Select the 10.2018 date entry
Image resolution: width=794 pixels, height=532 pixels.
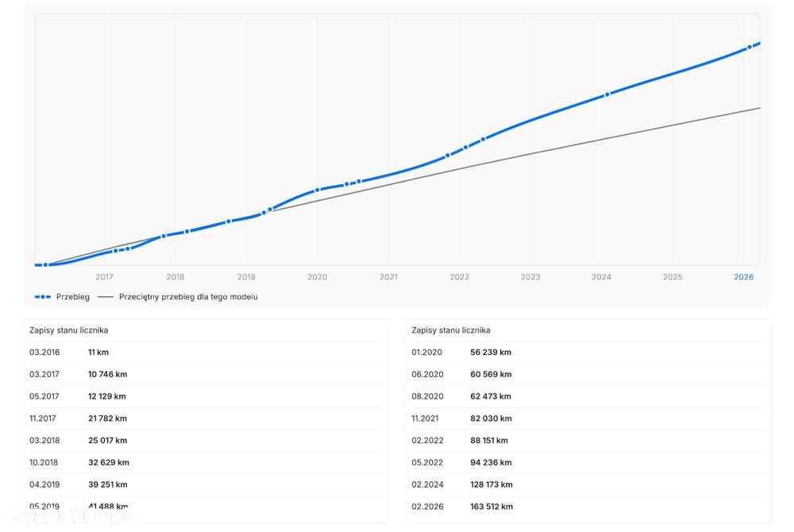(x=44, y=462)
